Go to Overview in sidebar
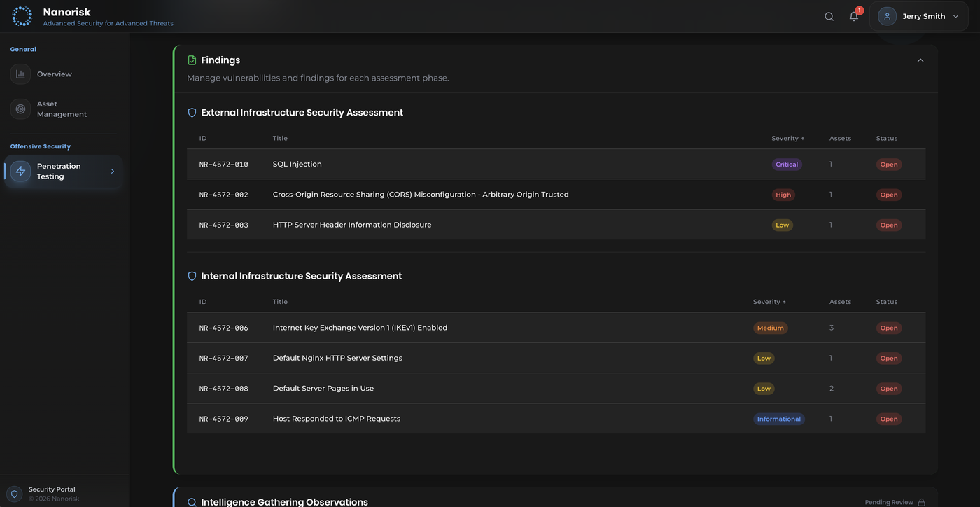The height and width of the screenshot is (507, 980). tap(55, 74)
